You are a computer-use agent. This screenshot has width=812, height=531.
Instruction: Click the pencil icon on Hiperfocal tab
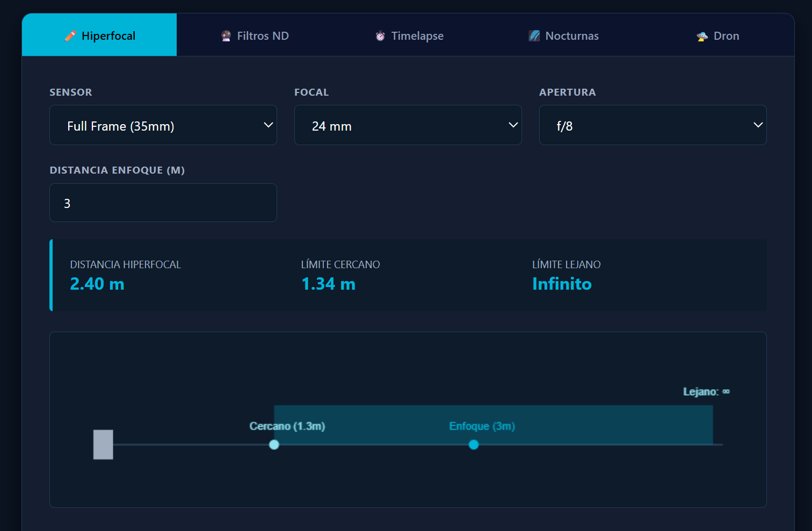click(70, 36)
